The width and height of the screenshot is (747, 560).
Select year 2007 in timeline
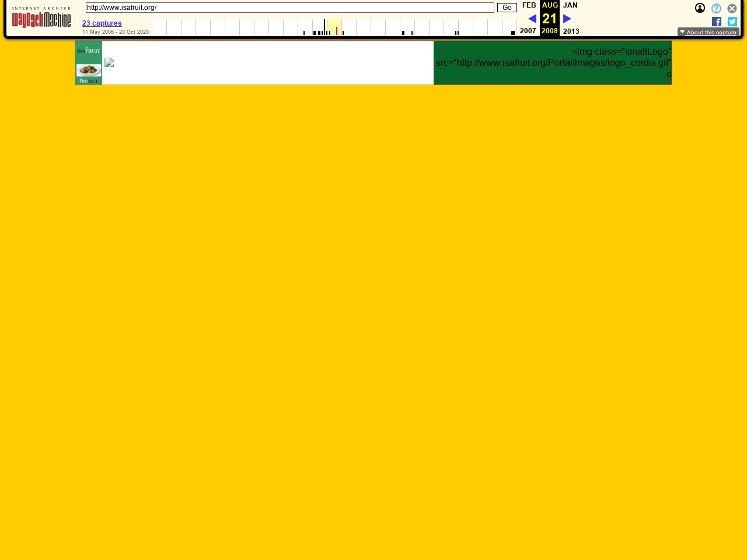[528, 31]
